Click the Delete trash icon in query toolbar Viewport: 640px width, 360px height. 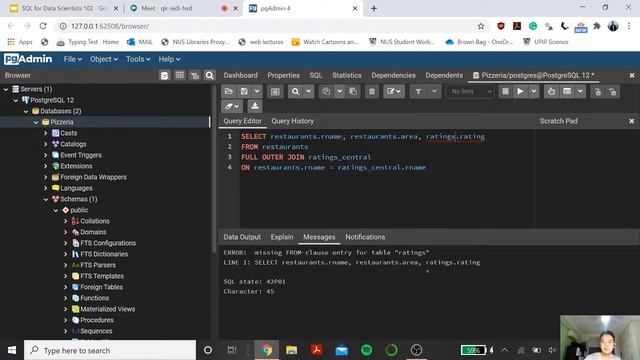coord(372,91)
